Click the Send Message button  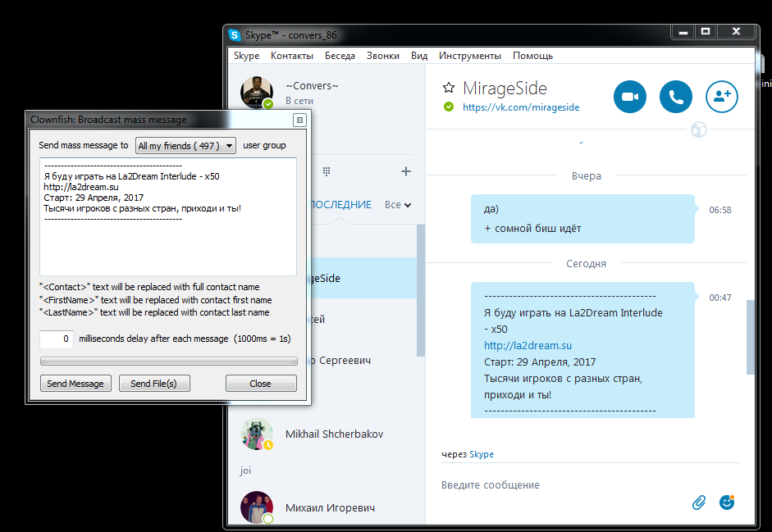(75, 384)
